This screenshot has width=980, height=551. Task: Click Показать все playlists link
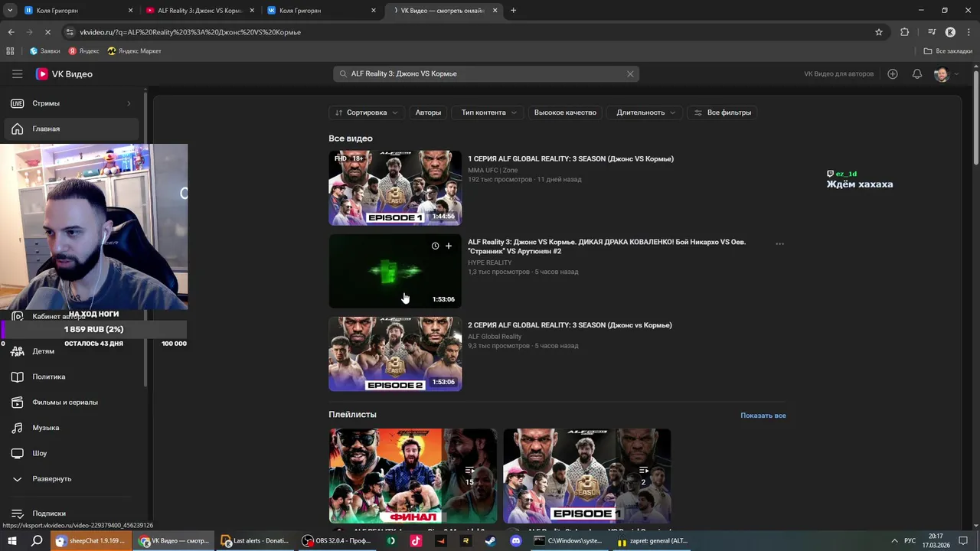763,416
